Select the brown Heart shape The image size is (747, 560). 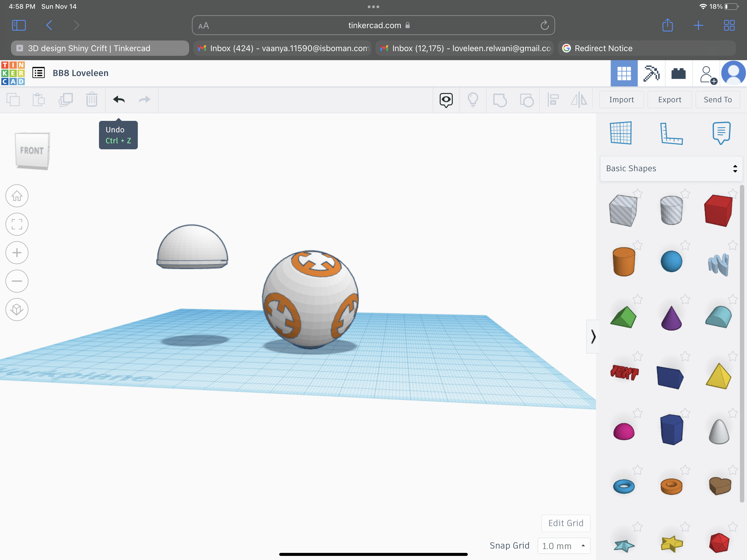click(720, 486)
